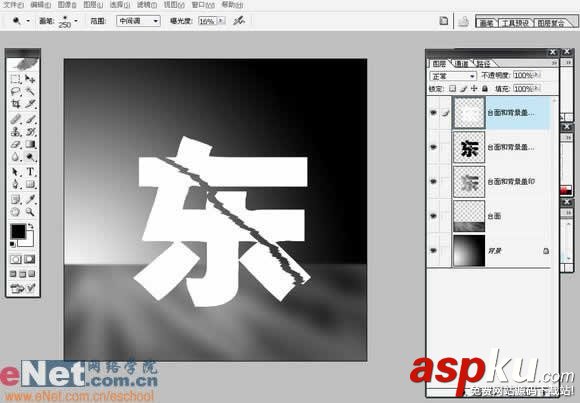The height and width of the screenshot is (403, 580).
Task: Swap foreground and background colors
Action: 30,226
